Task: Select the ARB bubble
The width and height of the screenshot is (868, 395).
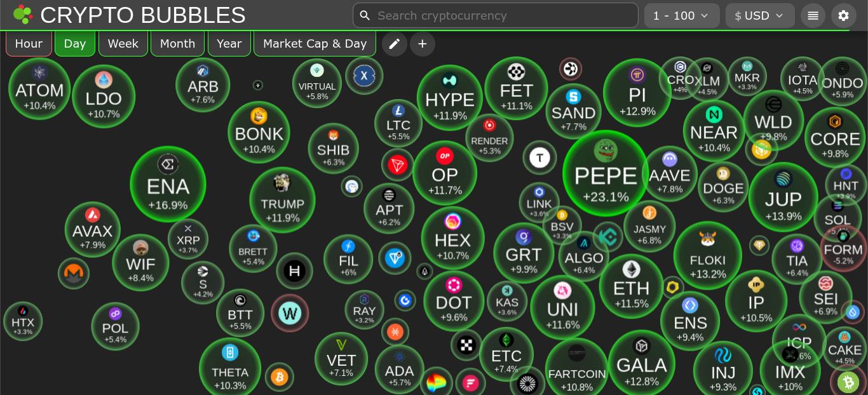Action: coord(203,85)
